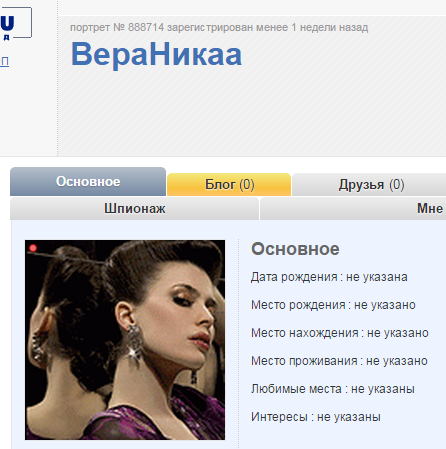The height and width of the screenshot is (449, 446).
Task: Click the Основное section heading
Action: pos(295,249)
